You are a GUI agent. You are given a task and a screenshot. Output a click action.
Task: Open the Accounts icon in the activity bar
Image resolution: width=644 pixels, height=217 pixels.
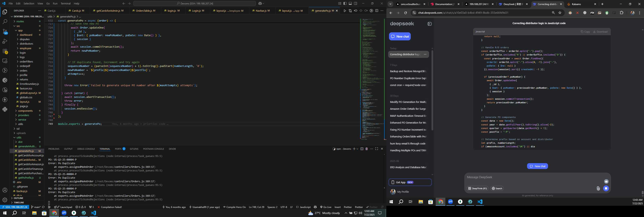point(5,190)
